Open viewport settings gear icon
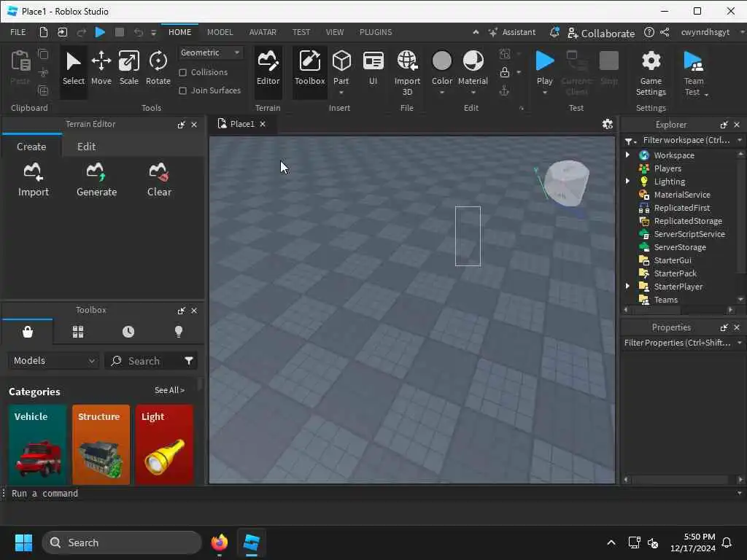 [x=608, y=124]
